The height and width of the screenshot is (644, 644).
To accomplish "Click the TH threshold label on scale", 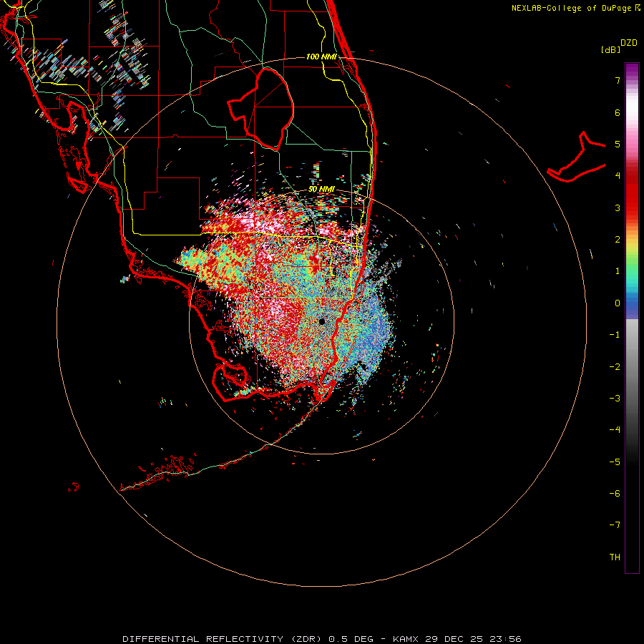I will (x=615, y=557).
